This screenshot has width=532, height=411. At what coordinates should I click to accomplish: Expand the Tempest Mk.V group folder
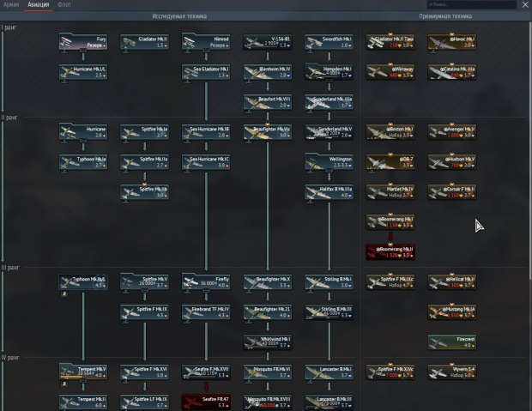pos(83,372)
